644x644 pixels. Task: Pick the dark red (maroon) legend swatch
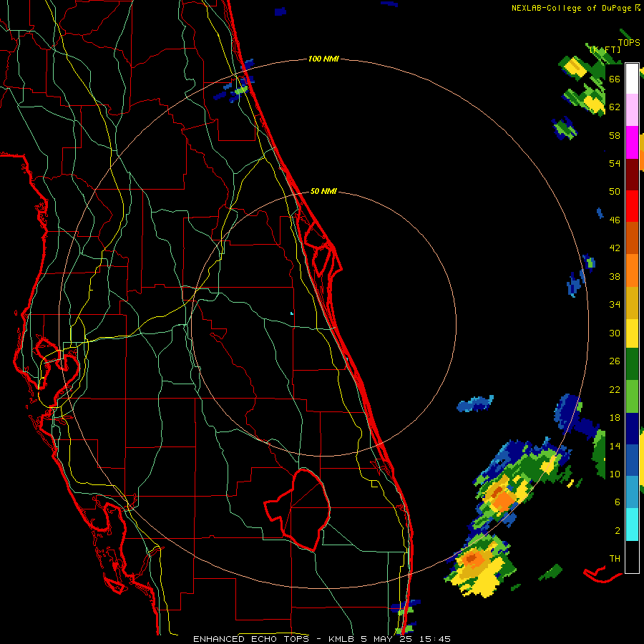pyautogui.click(x=632, y=175)
